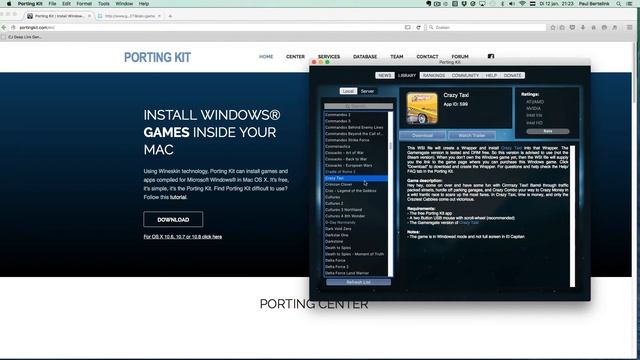Open the tutorial link on website
Image resolution: width=640 pixels, height=360 pixels.
(x=178, y=197)
